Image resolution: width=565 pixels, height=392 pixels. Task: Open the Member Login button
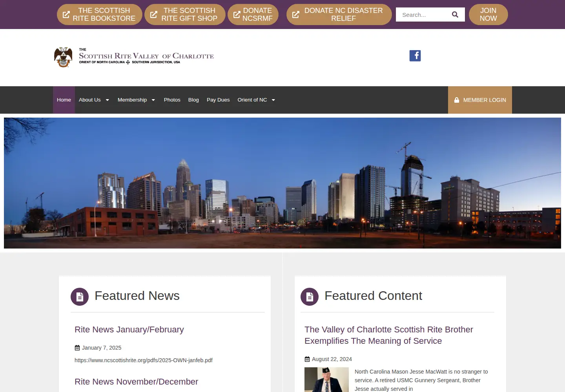click(480, 100)
